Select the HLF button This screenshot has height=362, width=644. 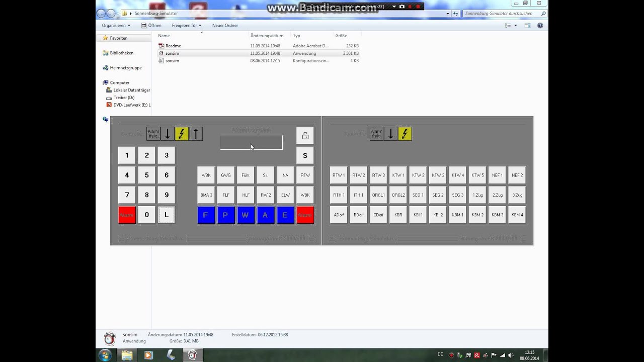[246, 195]
